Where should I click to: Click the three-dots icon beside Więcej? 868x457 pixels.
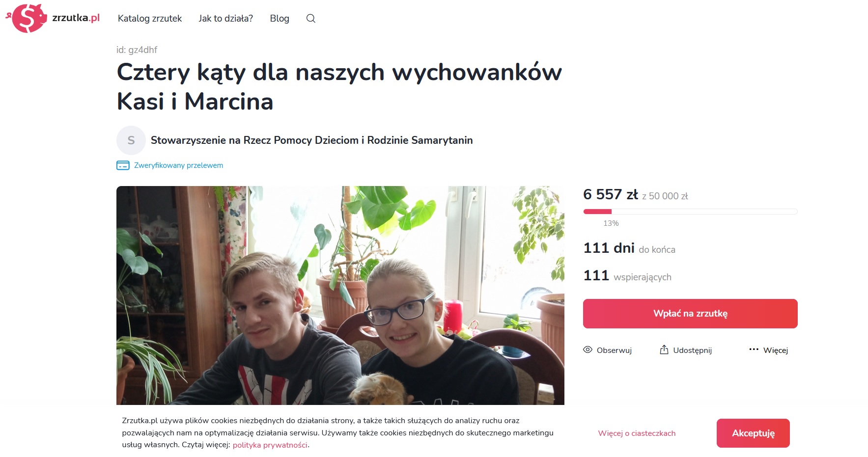click(754, 349)
